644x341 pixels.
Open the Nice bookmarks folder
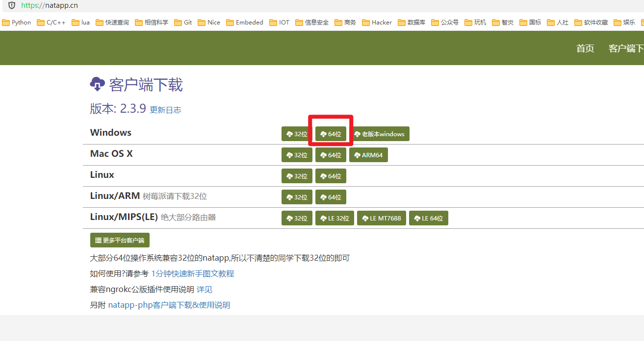(x=209, y=23)
